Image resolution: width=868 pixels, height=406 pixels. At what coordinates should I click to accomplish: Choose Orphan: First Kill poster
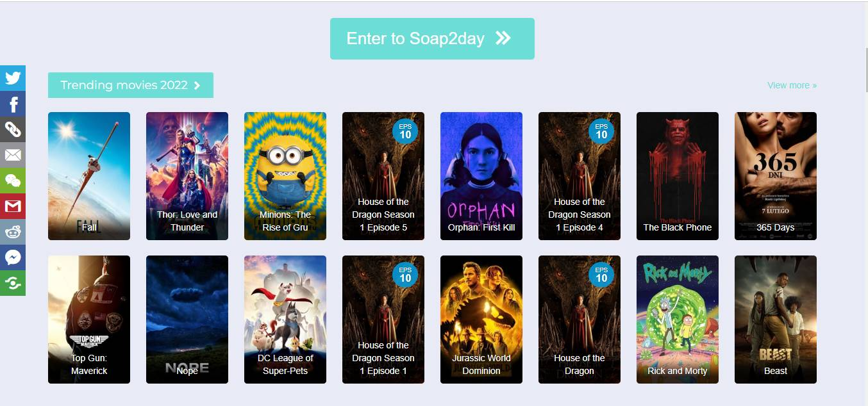pyautogui.click(x=481, y=176)
